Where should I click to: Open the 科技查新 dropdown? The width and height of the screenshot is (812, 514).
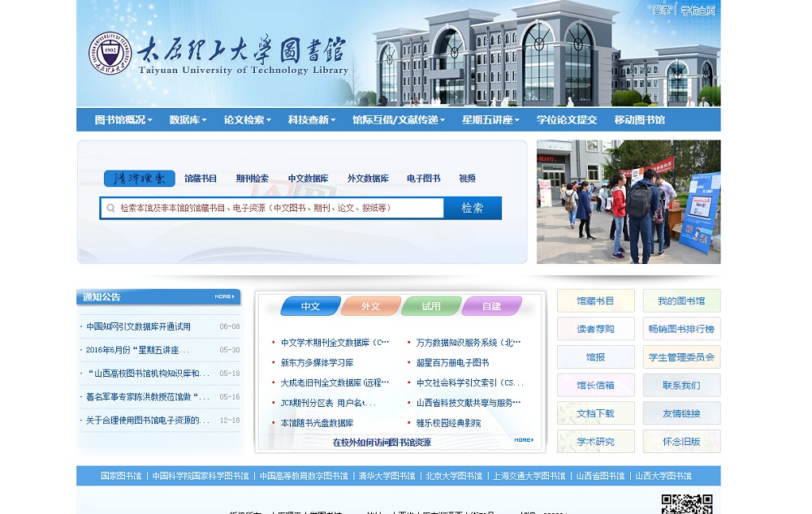click(311, 120)
